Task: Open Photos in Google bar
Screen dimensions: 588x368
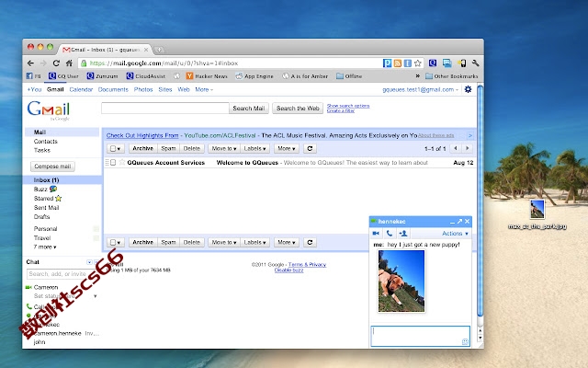Action: 143,89
